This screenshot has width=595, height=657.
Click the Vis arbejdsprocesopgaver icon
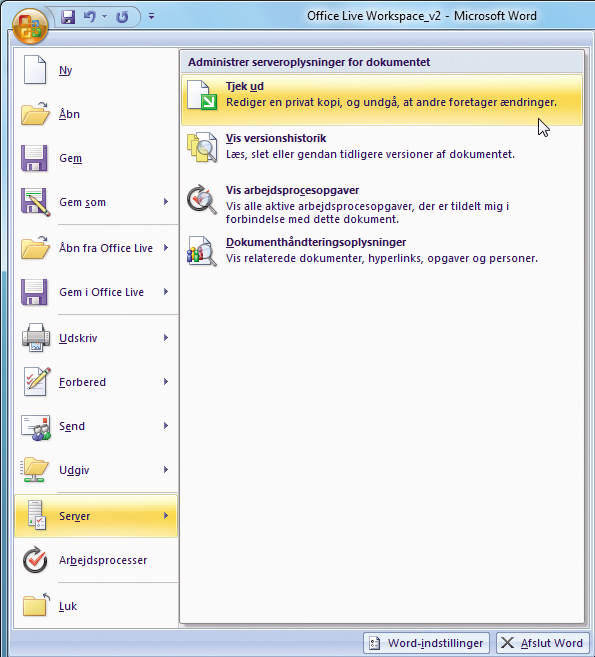coord(202,199)
